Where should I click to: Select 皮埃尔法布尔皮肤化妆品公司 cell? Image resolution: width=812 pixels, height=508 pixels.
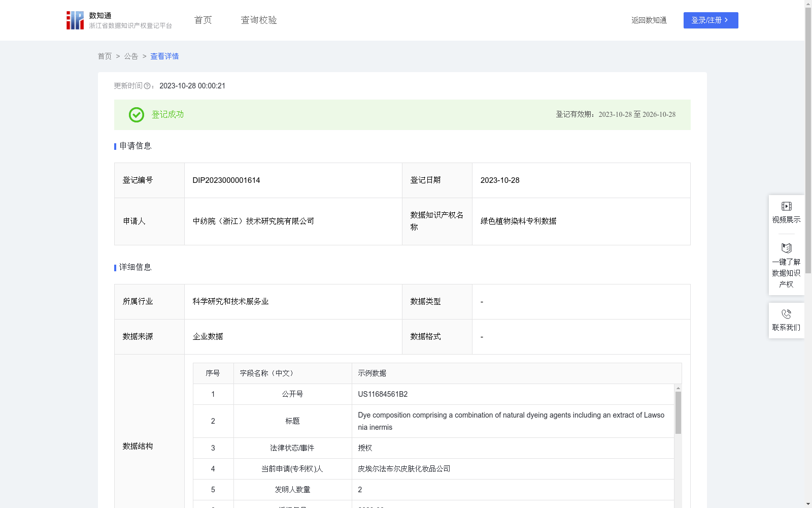pyautogui.click(x=513, y=469)
